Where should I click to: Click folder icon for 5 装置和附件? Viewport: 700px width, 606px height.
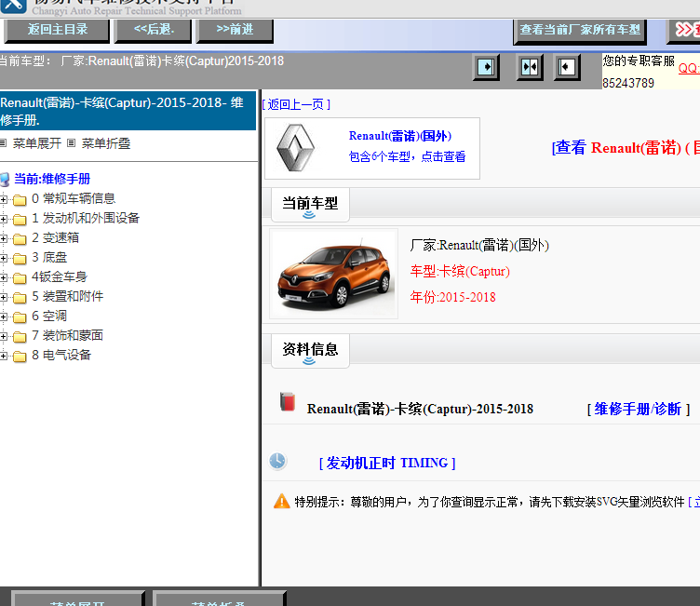(20, 298)
